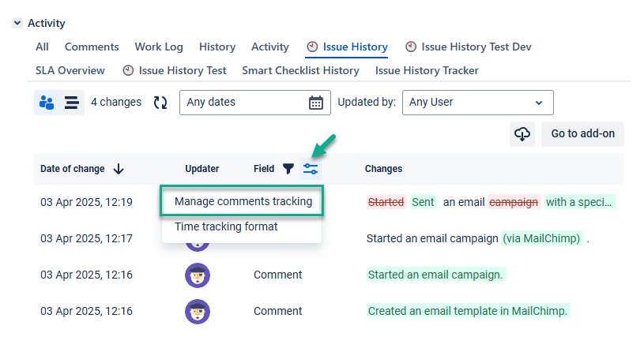Viewport: 644px width, 348px height.
Task: Open the SLA Overview tab
Action: click(70, 71)
